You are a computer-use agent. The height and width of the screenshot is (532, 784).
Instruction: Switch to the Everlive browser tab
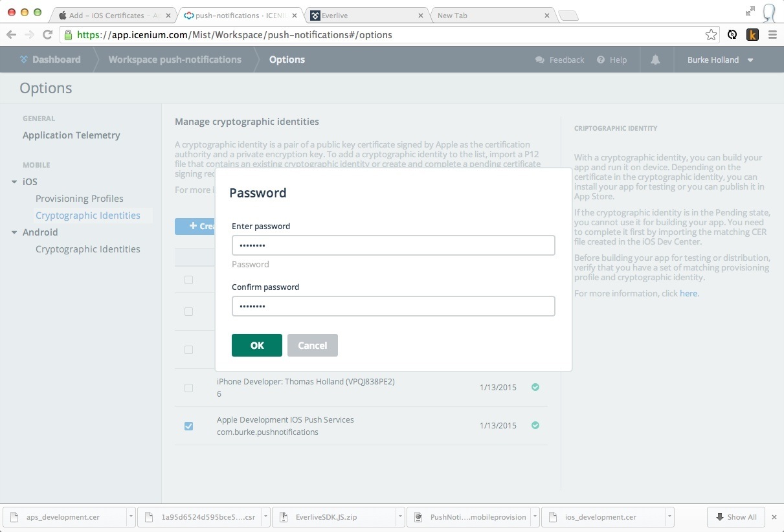366,15
